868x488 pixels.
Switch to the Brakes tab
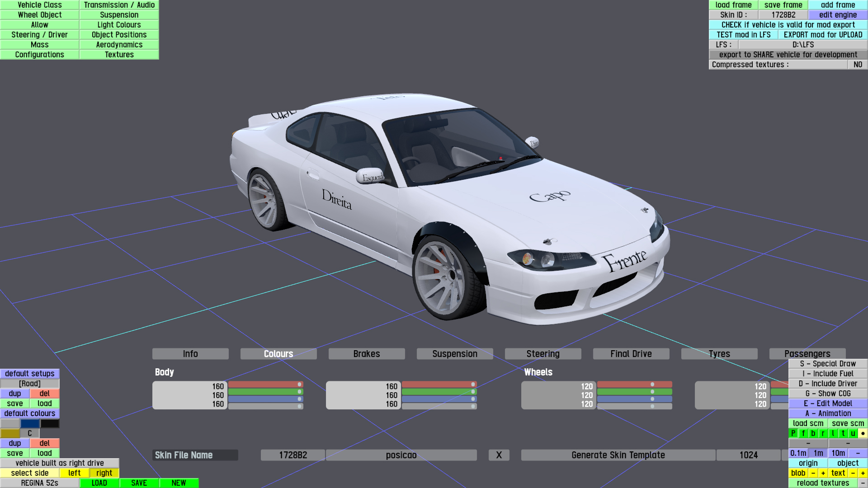click(366, 354)
